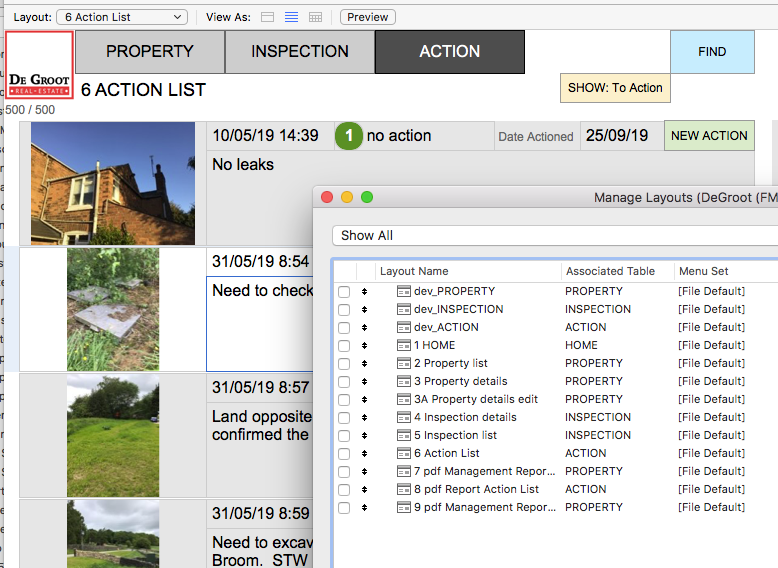Click reorder handle for dev_PROPERTY row

tap(365, 292)
